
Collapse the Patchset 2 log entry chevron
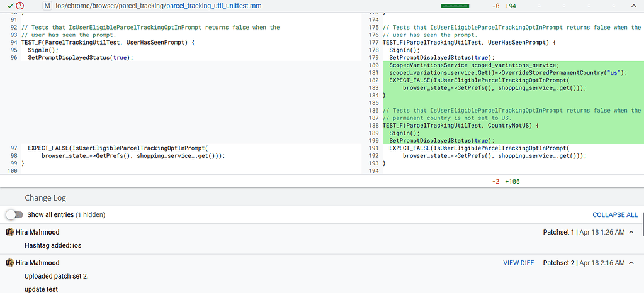[631, 263]
